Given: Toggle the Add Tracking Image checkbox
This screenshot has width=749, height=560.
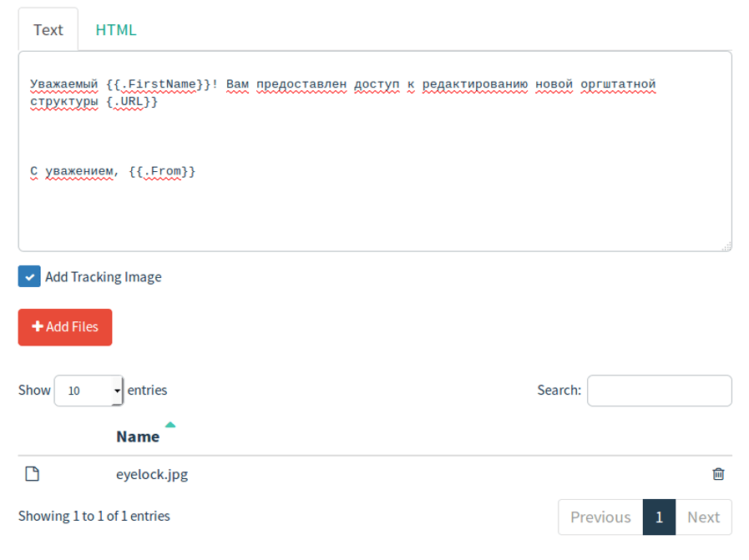Looking at the screenshot, I should [29, 277].
